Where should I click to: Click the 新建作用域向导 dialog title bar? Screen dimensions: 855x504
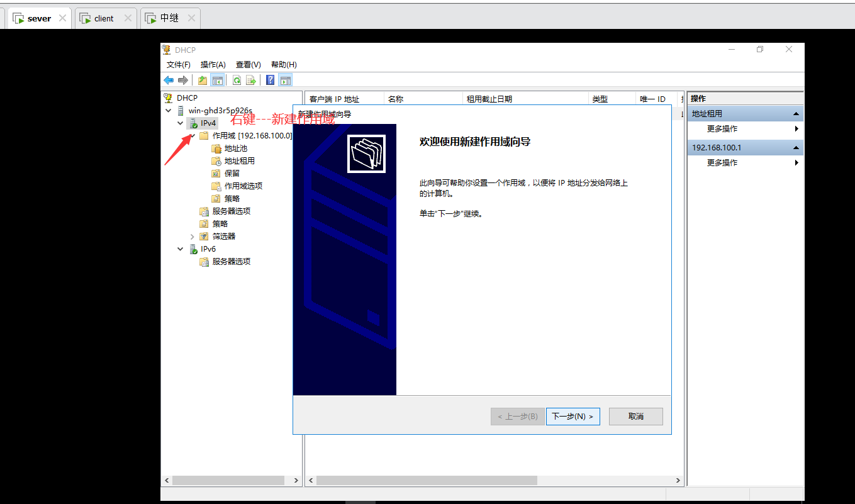pos(482,114)
